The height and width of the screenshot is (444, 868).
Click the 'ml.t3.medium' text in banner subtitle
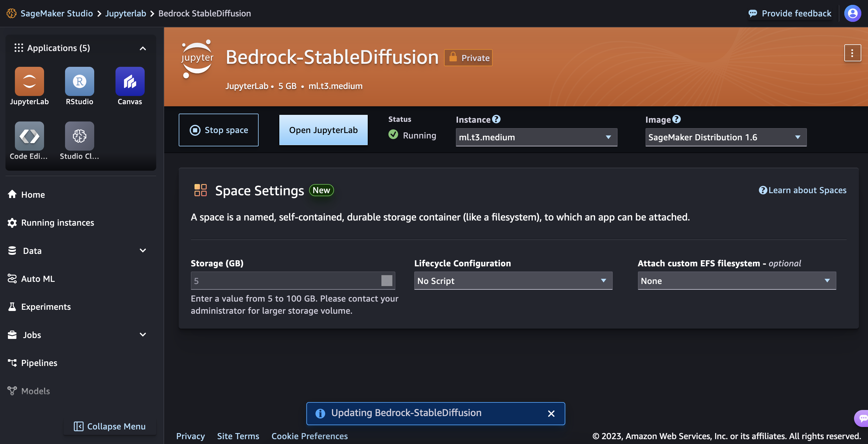pos(336,86)
